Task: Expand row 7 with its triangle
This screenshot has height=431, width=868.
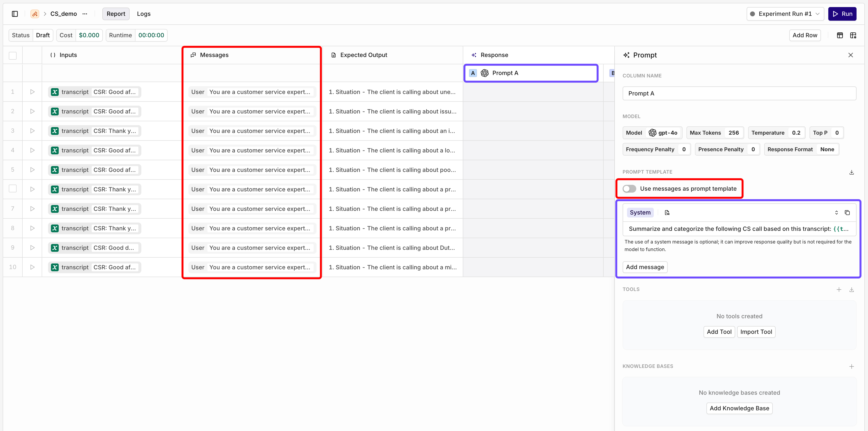Action: pos(32,209)
